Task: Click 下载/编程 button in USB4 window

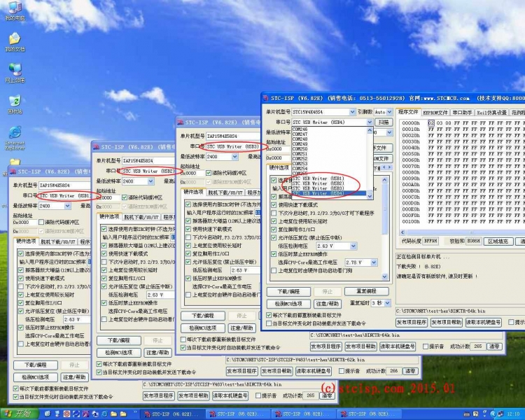Action: coord(288,291)
